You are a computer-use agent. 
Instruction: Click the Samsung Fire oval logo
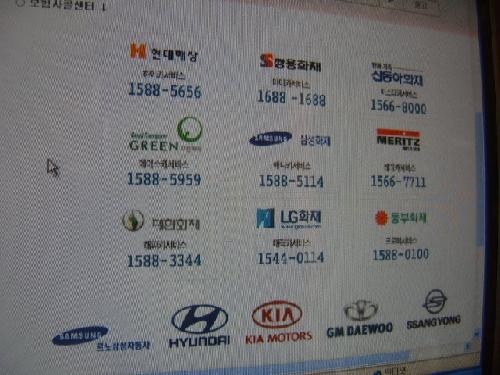(270, 138)
